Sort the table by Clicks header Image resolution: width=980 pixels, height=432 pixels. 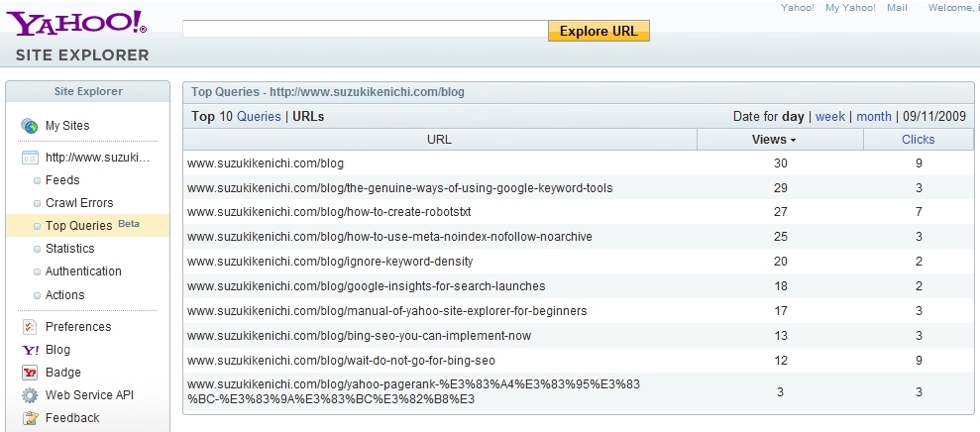click(x=919, y=140)
